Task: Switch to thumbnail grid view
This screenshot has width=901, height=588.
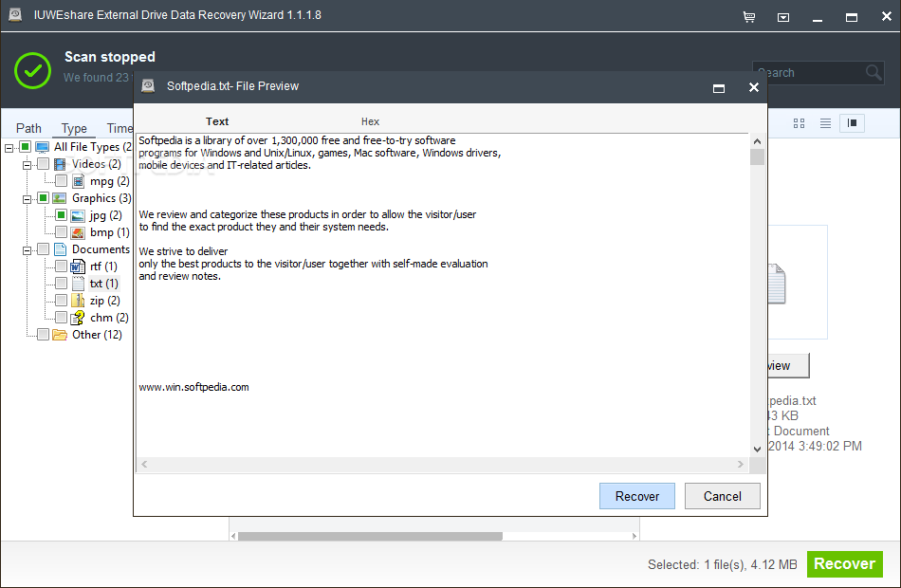Action: [799, 123]
